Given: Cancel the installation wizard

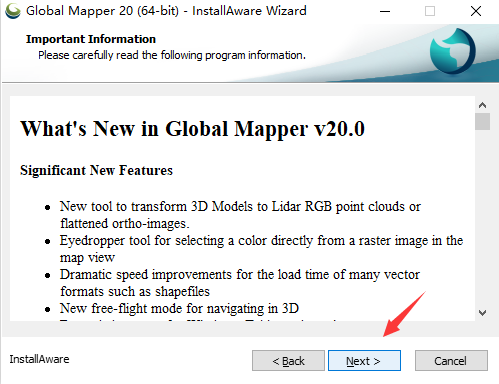Looking at the screenshot, I should [x=451, y=360].
